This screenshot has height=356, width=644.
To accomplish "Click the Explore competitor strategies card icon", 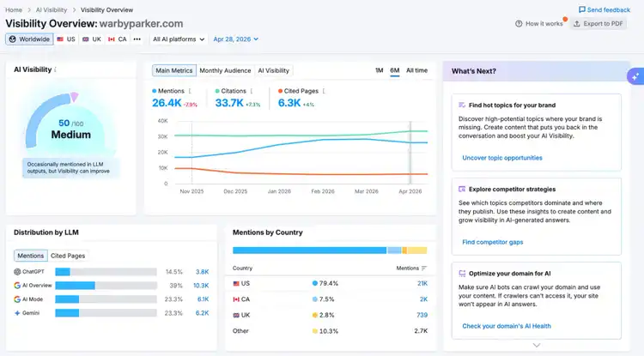I will (x=462, y=189).
